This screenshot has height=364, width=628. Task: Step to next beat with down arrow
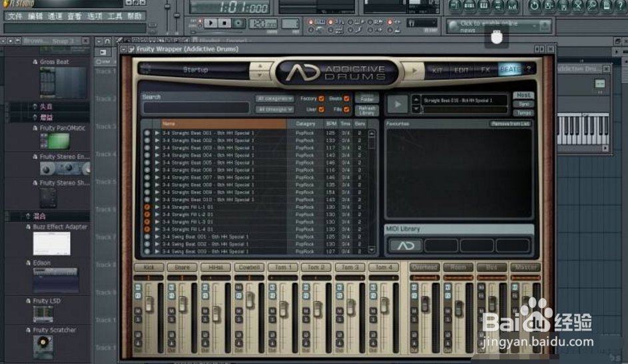pyautogui.click(x=416, y=108)
